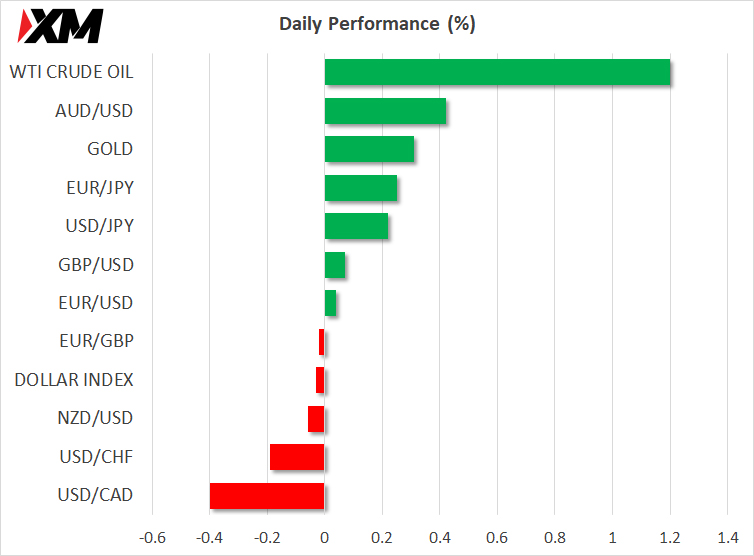Select the USD/CHF red bar
This screenshot has width=754, height=556.
click(x=297, y=457)
